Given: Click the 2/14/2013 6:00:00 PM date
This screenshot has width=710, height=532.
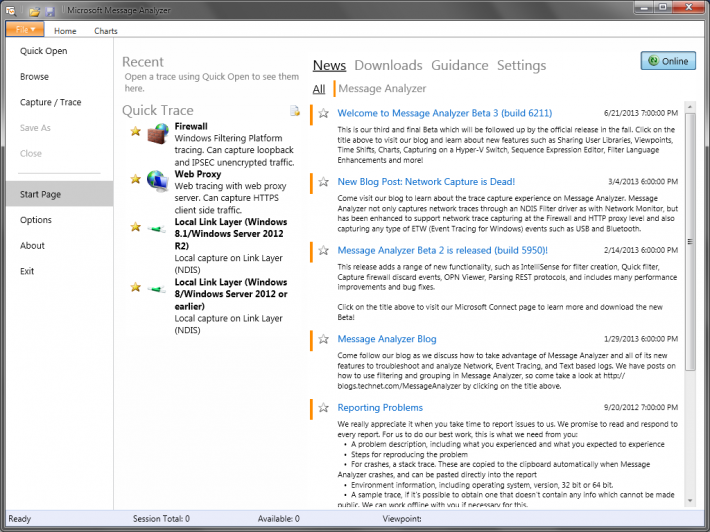Looking at the screenshot, I should [x=641, y=250].
